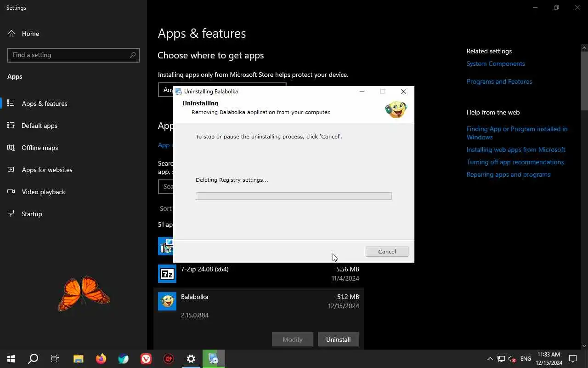Click the Video playback sidebar icon
This screenshot has height=368, width=588.
click(11, 192)
